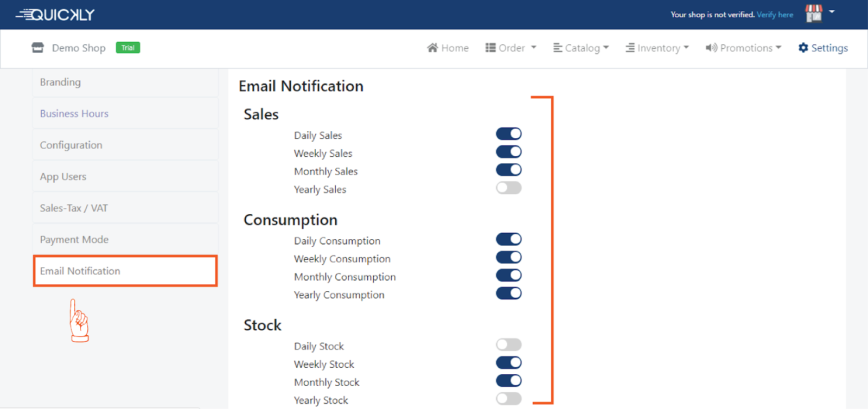This screenshot has width=868, height=409.
Task: Click the Promotions megaphone icon
Action: (711, 48)
